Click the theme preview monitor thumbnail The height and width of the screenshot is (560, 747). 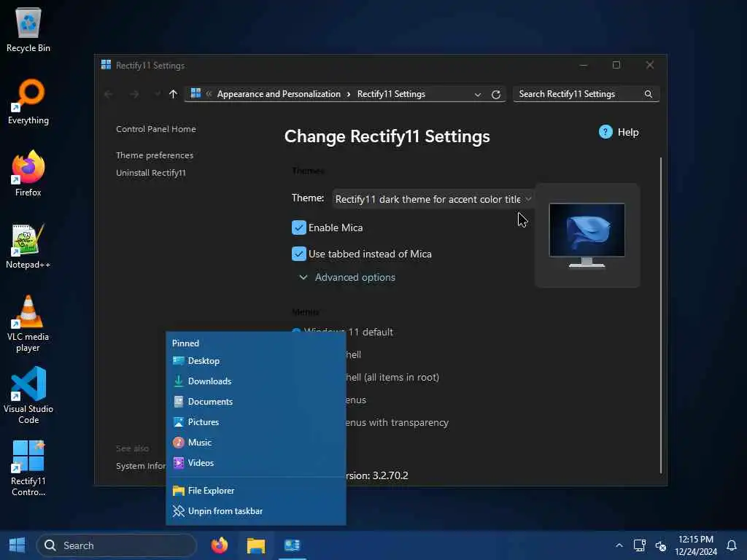587,236
